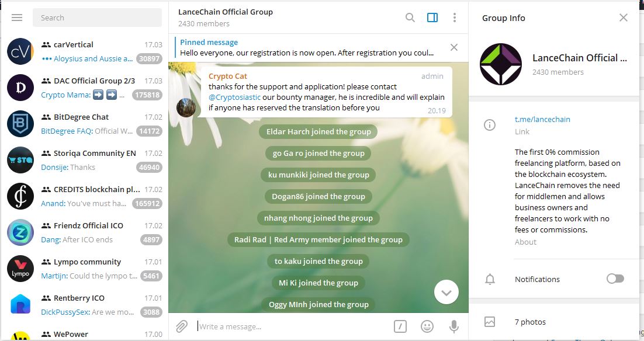Click the 'to kaku joined the group' notice
Screen dimensions: 644x341
tap(318, 261)
